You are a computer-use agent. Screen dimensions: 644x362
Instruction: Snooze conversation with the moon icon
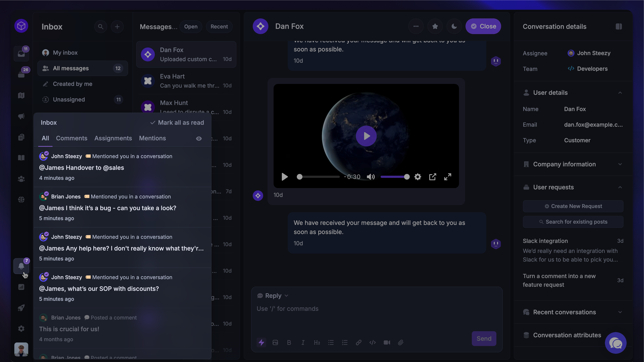click(454, 26)
